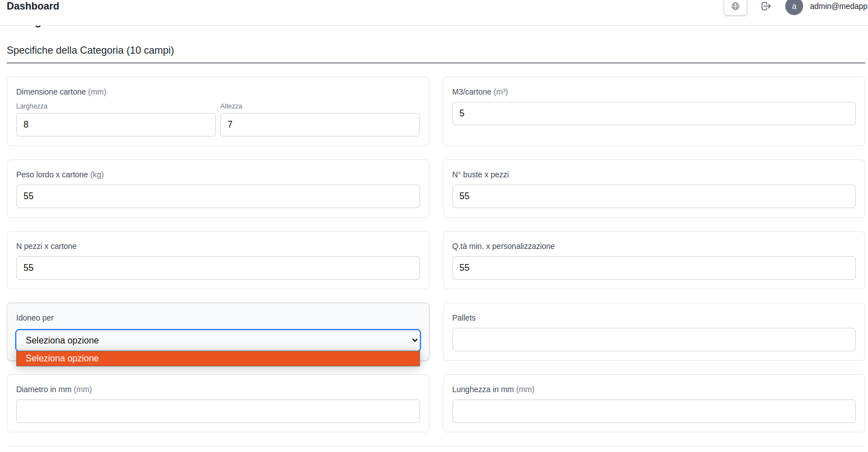Focus the Larghezza input field
Image resolution: width=868 pixels, height=452 pixels.
116,125
